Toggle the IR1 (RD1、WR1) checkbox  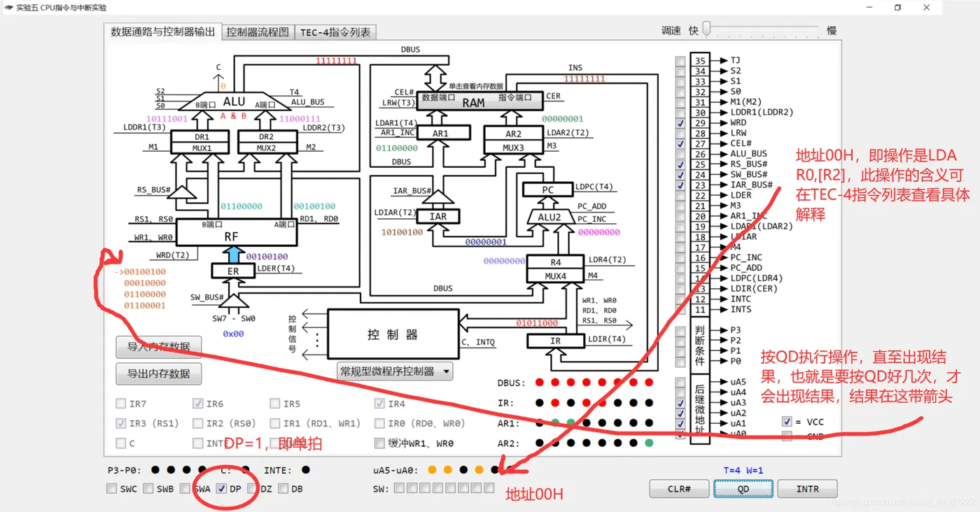pos(276,423)
